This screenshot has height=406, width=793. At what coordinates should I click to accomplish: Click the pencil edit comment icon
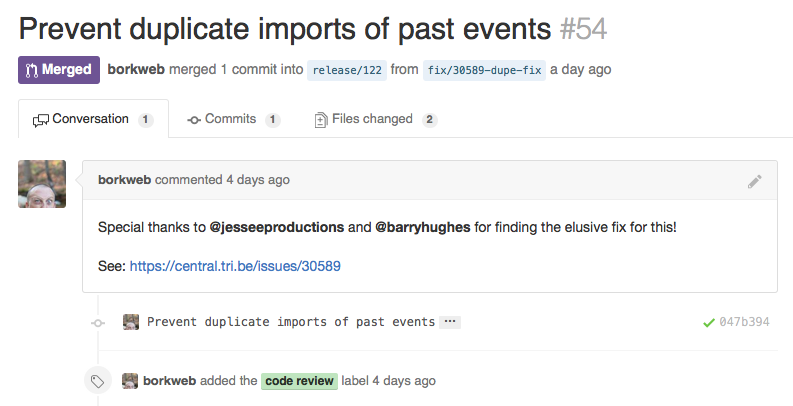coord(754,181)
